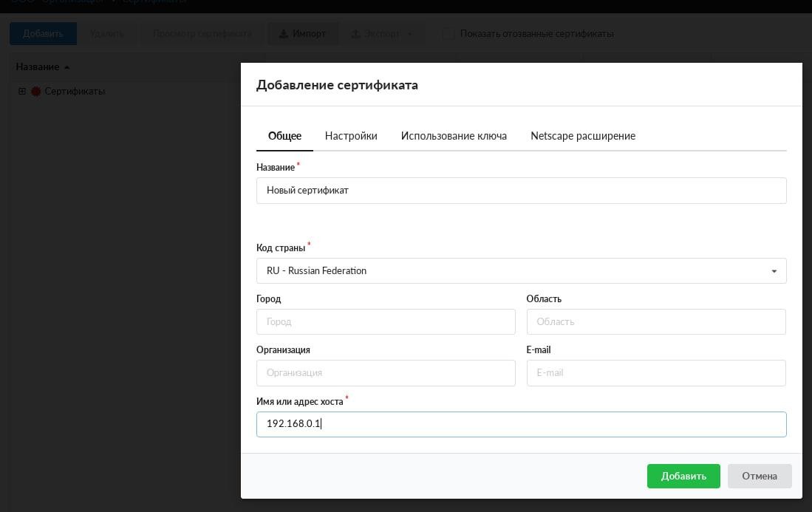The image size is (812, 512).
Task: Click the country dropdown arrow
Action: click(774, 270)
